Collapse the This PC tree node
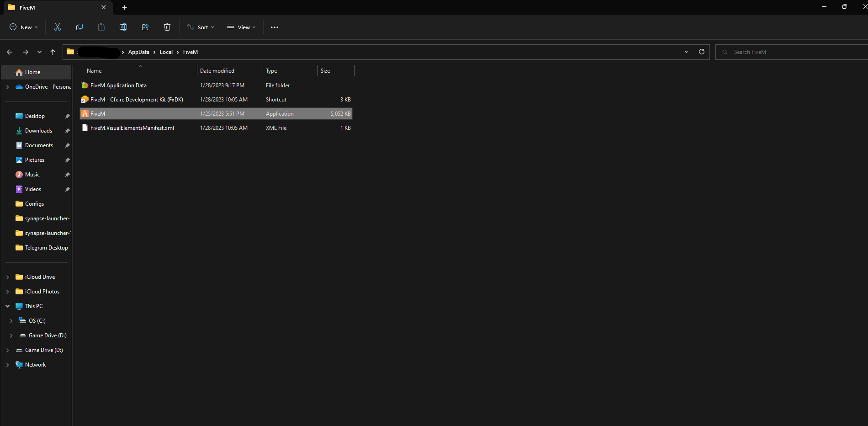This screenshot has height=426, width=868. coord(8,306)
